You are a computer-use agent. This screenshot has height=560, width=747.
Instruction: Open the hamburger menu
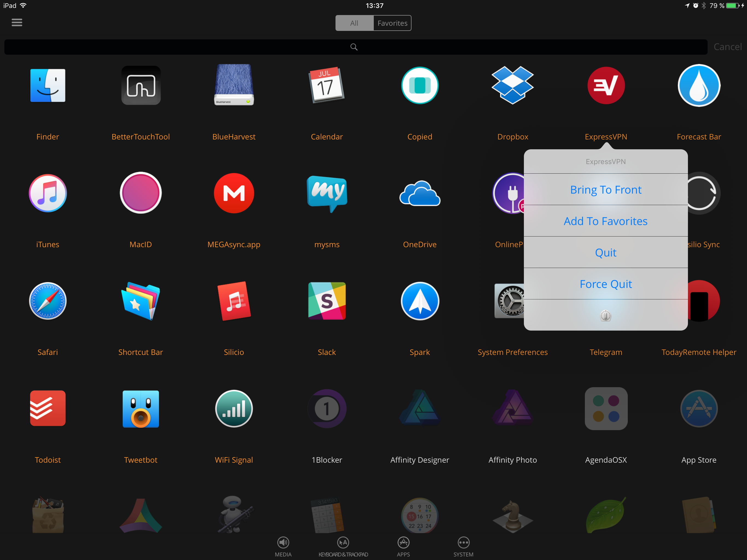pos(17,22)
